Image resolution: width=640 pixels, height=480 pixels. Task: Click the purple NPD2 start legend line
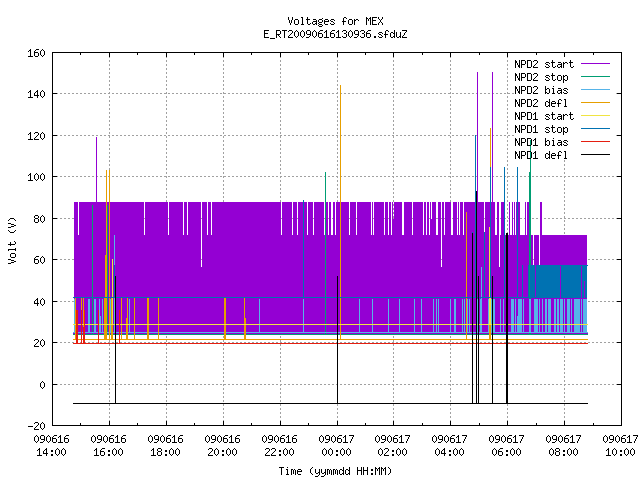click(595, 64)
